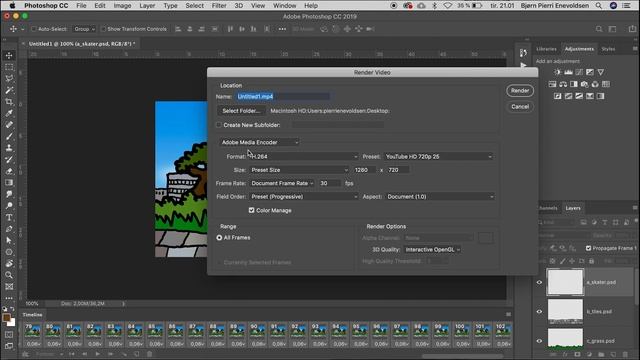
Task: Add a Color Balance adjustment
Action: [x=563, y=84]
